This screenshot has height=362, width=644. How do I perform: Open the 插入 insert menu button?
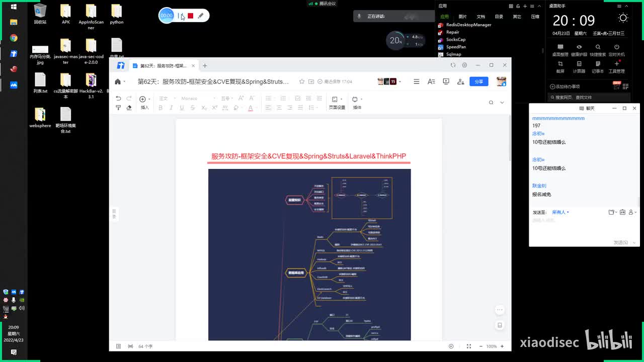coord(144,103)
